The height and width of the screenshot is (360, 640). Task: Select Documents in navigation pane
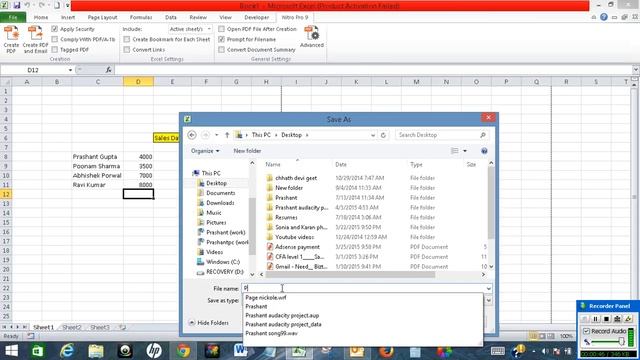220,193
